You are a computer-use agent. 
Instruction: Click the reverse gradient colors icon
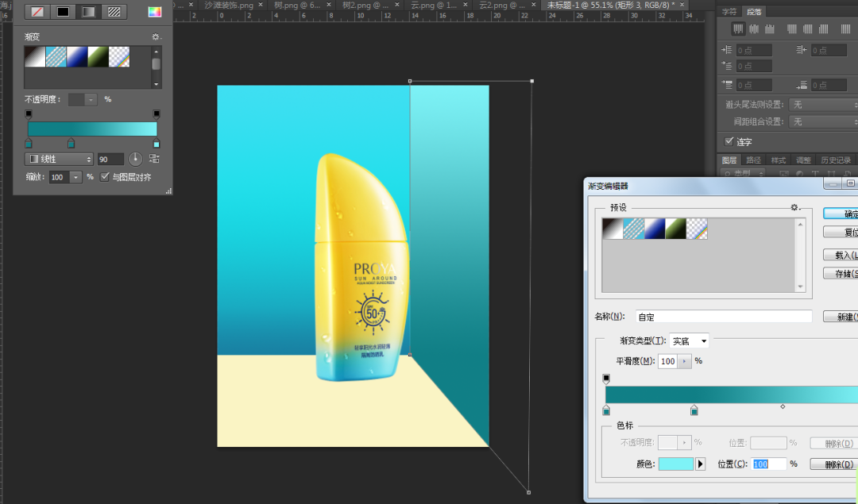point(154,159)
